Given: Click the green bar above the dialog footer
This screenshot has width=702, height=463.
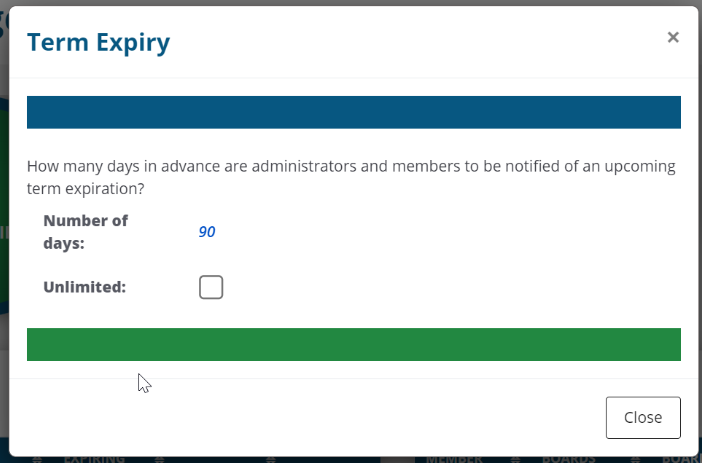Looking at the screenshot, I should click(x=353, y=344).
